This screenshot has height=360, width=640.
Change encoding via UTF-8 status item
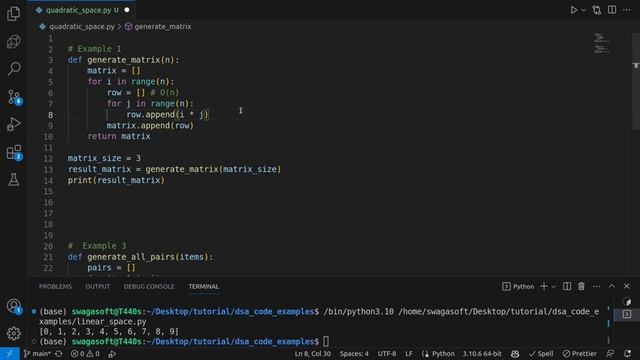[387, 353]
